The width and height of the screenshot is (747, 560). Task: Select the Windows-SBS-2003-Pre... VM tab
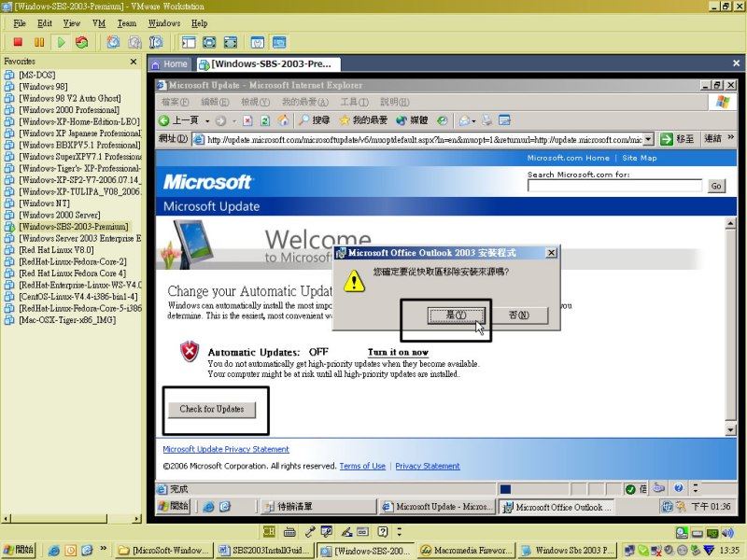click(x=267, y=63)
